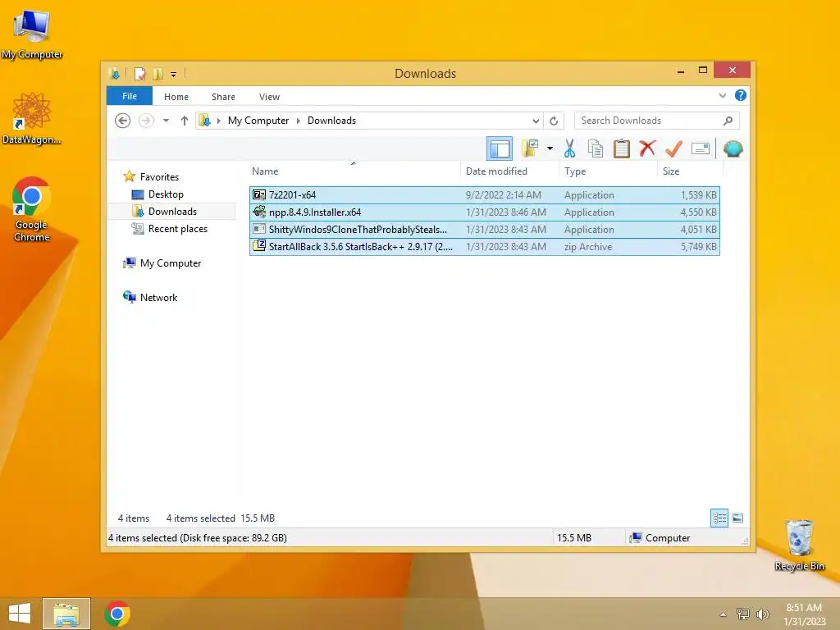This screenshot has width=840, height=630.
Task: Click the rename toolbar icon
Action: point(701,148)
